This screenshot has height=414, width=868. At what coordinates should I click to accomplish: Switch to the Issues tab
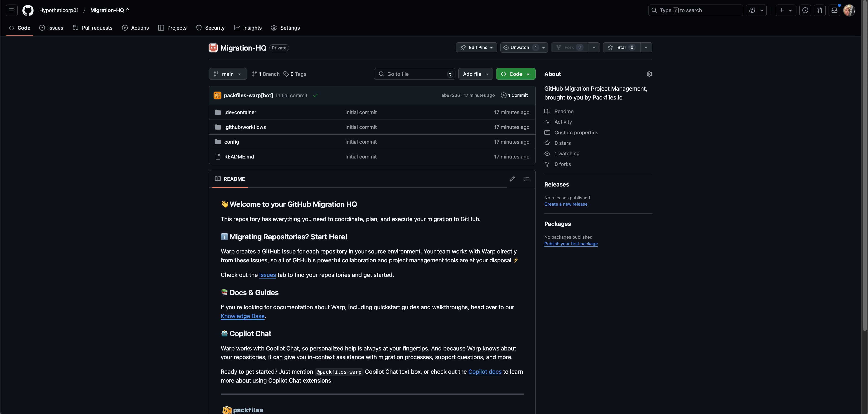coord(51,28)
